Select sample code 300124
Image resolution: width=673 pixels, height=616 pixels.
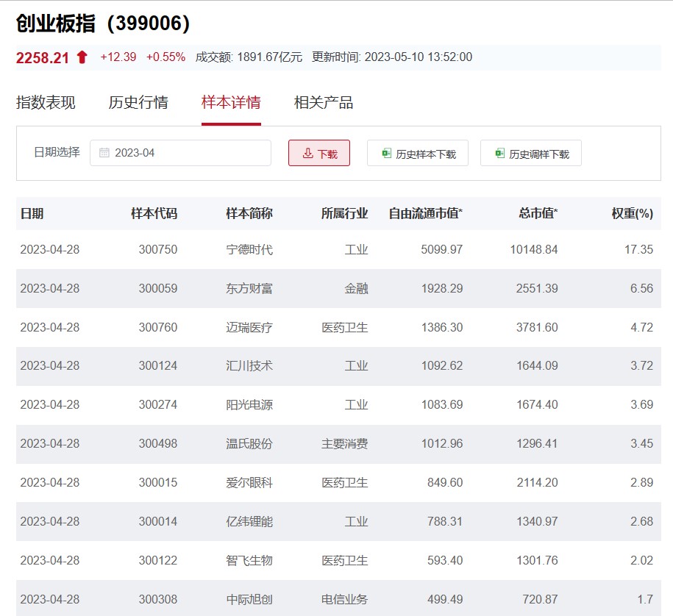(x=158, y=366)
